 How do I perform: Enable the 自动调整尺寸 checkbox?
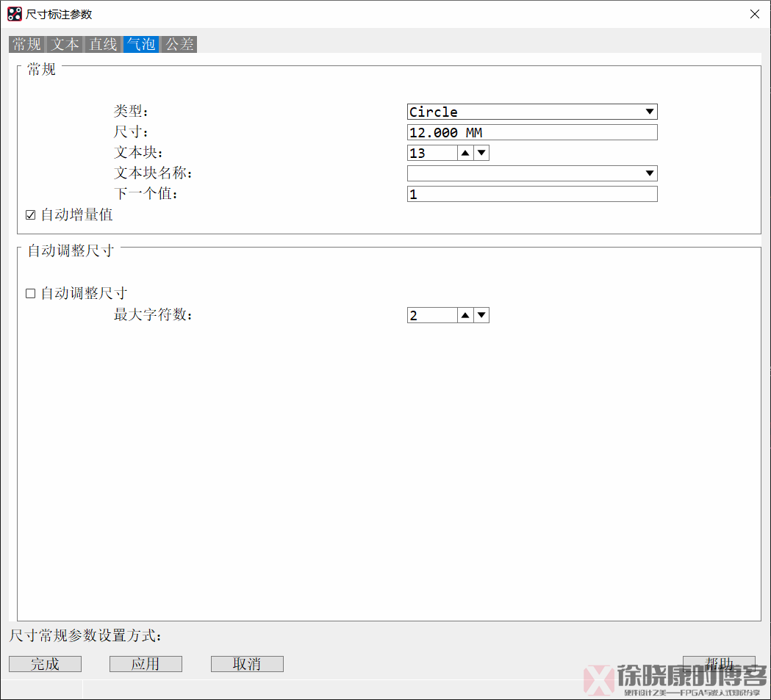(31, 293)
